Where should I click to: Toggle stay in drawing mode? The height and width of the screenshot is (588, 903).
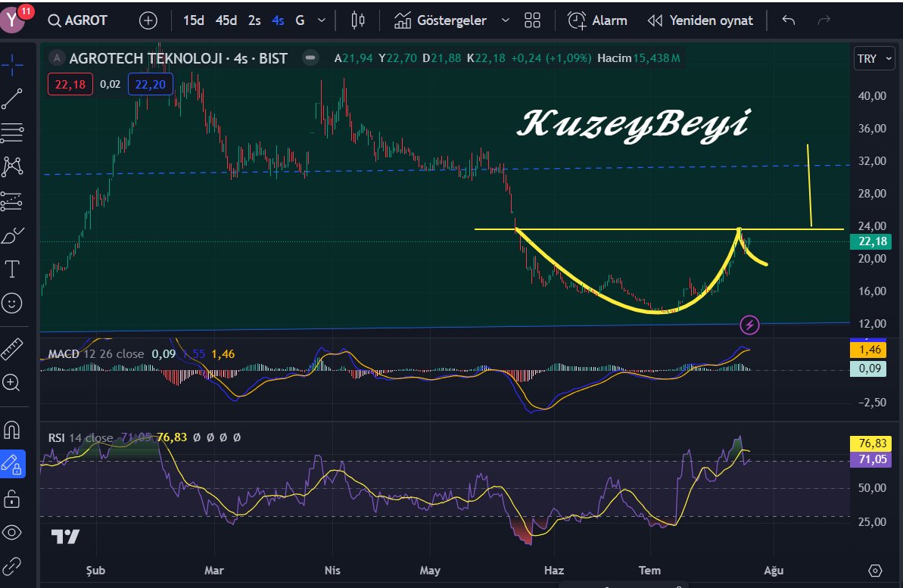click(12, 464)
